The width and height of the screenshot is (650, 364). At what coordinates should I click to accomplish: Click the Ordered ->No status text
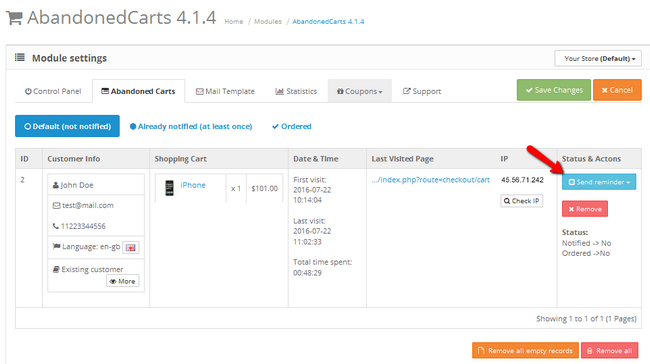(x=586, y=253)
